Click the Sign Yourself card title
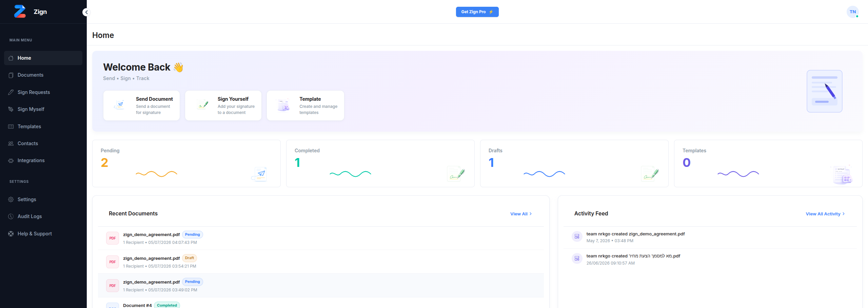This screenshot has height=308, width=868. click(x=233, y=99)
